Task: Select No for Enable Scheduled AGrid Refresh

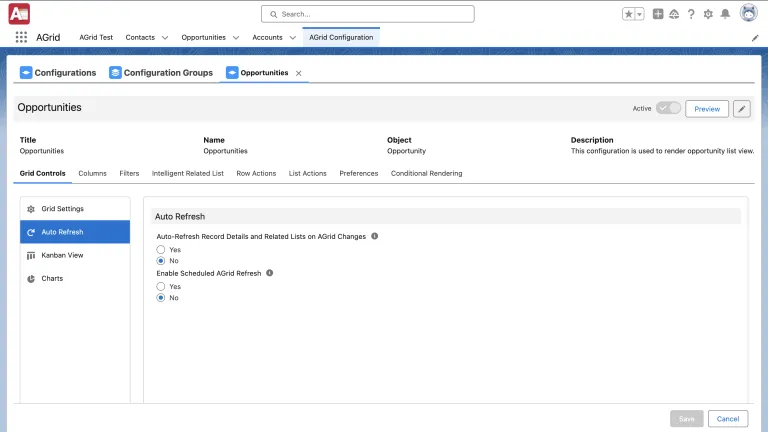Action: pyautogui.click(x=161, y=298)
